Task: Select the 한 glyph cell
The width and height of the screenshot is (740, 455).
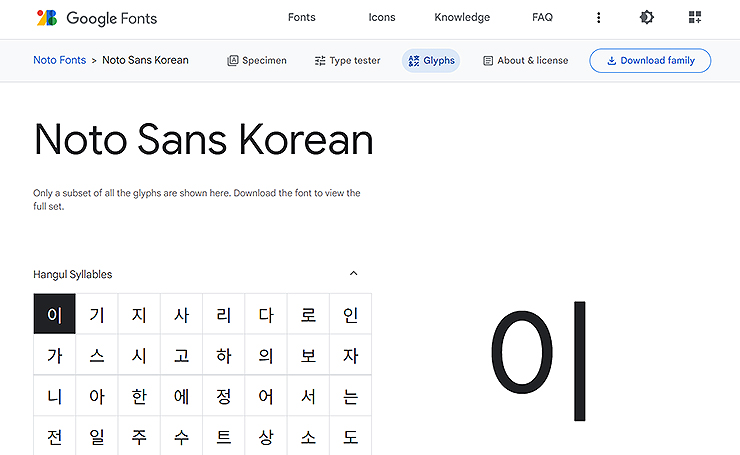Action: pyautogui.click(x=139, y=396)
